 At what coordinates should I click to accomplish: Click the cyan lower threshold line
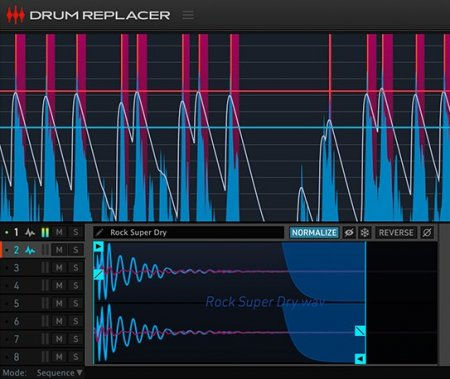225,128
